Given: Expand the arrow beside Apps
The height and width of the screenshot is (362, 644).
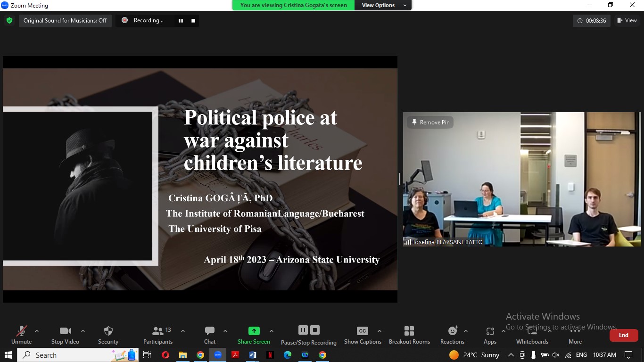Looking at the screenshot, I should [x=504, y=331].
